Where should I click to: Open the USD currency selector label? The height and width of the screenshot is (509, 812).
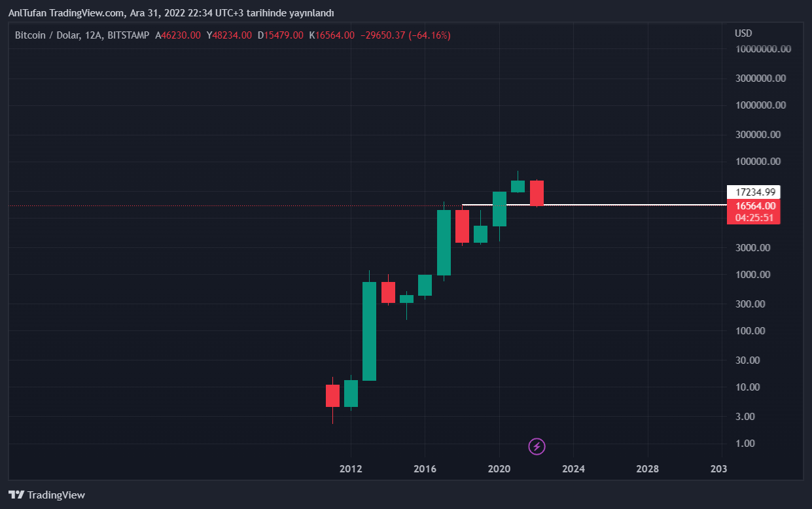[743, 33]
